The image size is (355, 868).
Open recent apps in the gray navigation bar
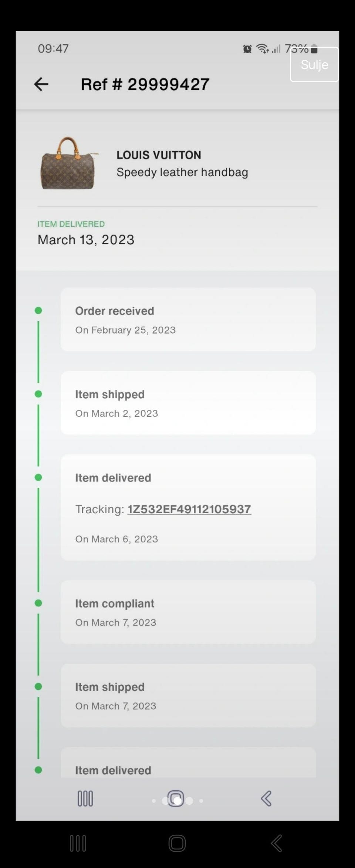(85, 798)
